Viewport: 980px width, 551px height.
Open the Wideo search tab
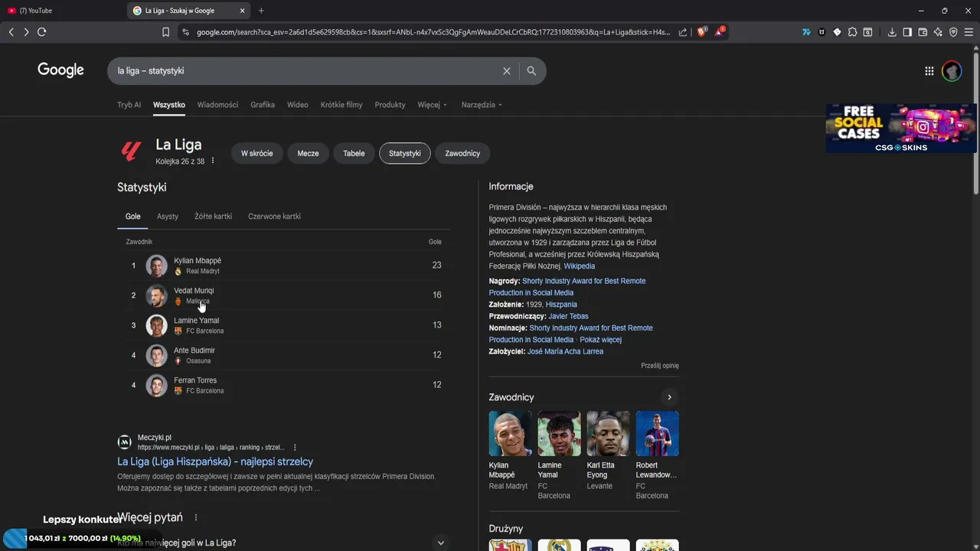(x=298, y=105)
